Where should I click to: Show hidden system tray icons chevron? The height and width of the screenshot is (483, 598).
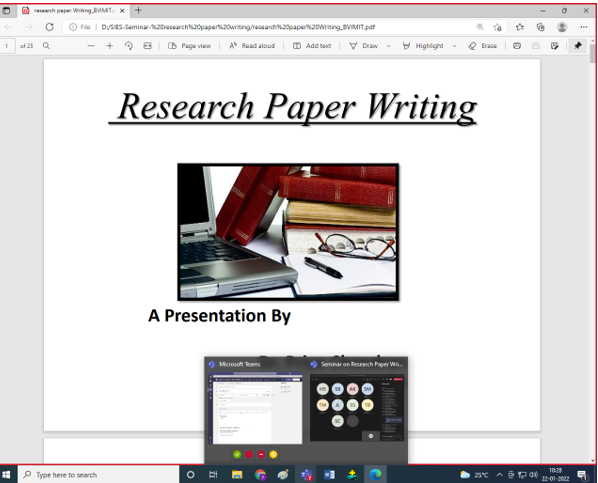[x=499, y=475]
